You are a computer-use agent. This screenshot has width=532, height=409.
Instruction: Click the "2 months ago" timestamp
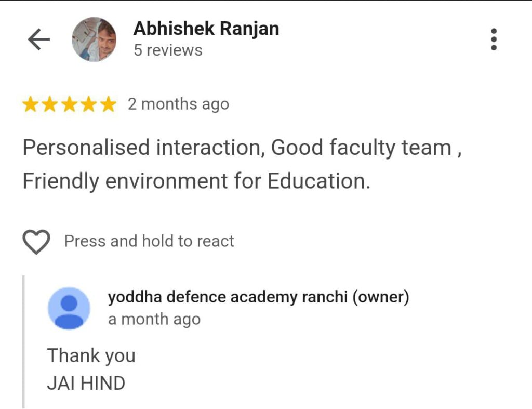(x=178, y=104)
